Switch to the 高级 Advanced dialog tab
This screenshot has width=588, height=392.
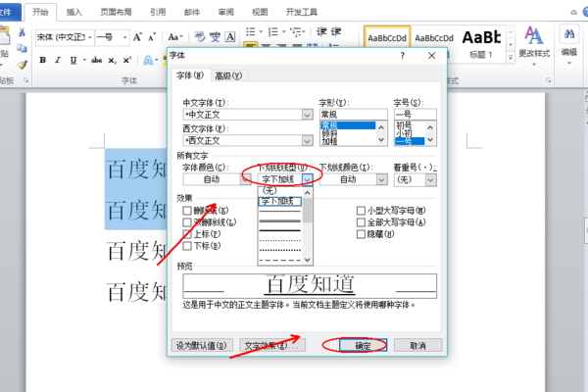click(x=228, y=75)
